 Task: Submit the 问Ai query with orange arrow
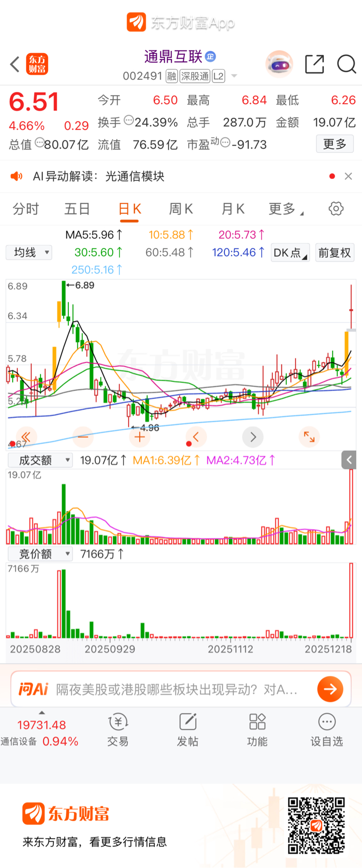330,689
